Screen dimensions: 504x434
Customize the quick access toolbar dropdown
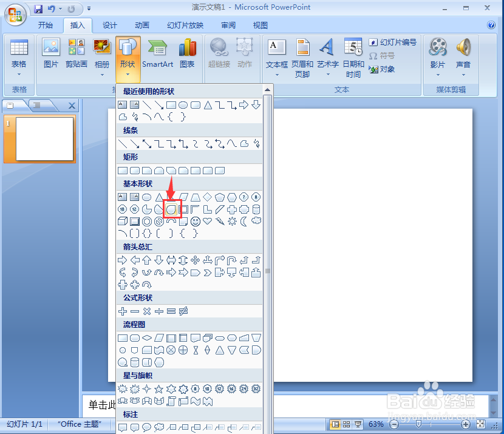coord(89,9)
